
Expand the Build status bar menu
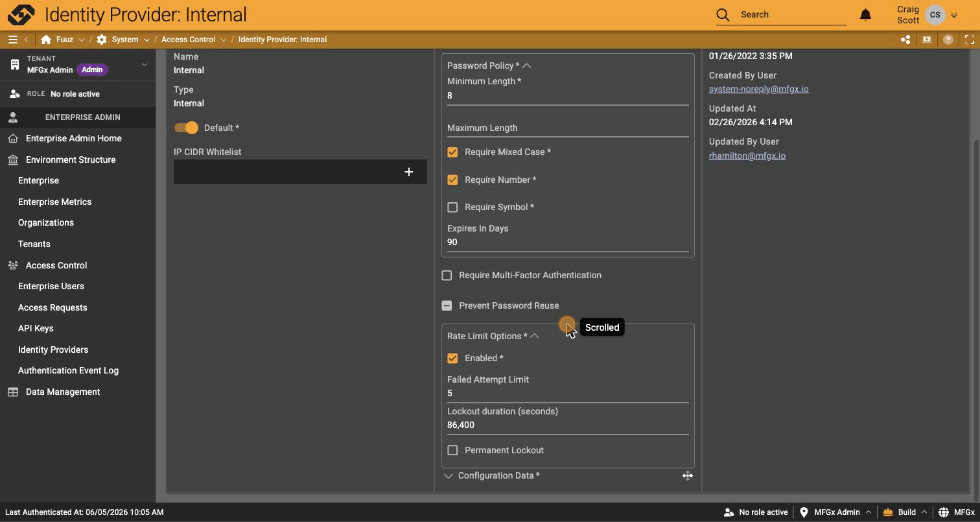coord(924,512)
